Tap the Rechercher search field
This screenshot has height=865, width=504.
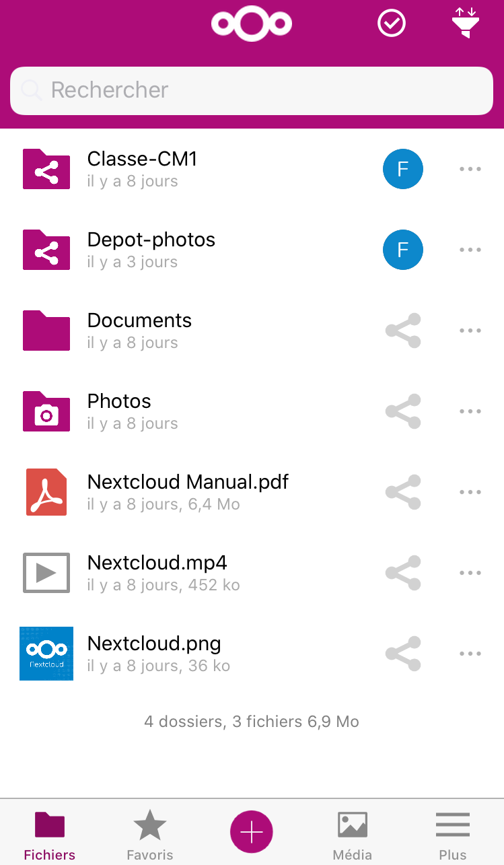[x=252, y=90]
